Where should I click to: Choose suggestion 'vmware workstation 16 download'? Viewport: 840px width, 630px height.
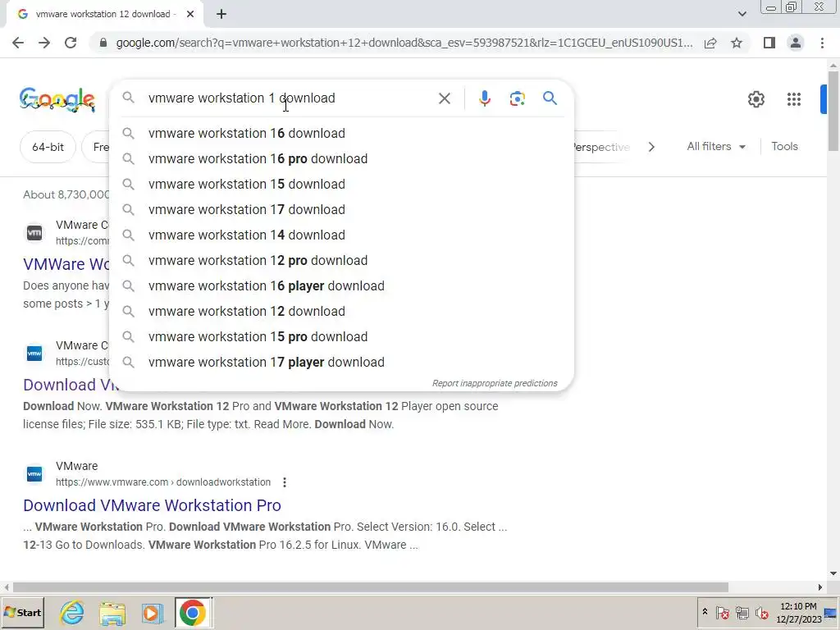tap(341, 134)
